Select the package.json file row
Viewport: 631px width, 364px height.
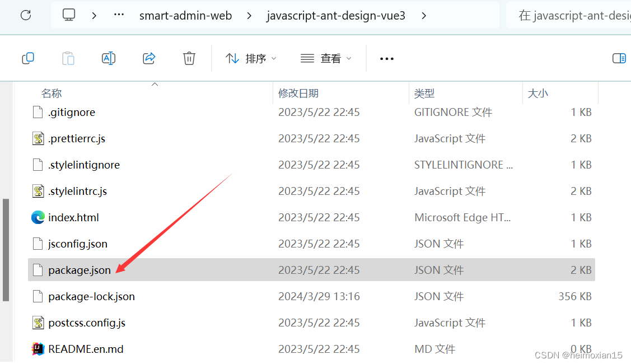click(x=79, y=269)
